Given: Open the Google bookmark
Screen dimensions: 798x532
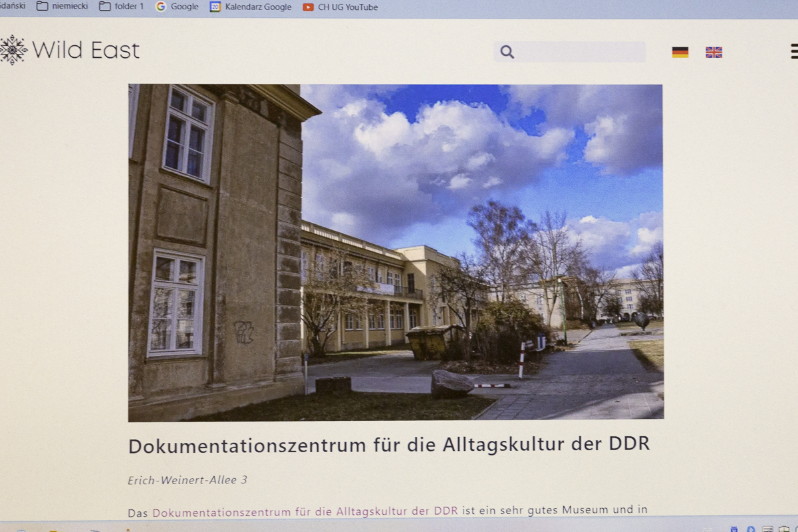Looking at the screenshot, I should coord(177,7).
